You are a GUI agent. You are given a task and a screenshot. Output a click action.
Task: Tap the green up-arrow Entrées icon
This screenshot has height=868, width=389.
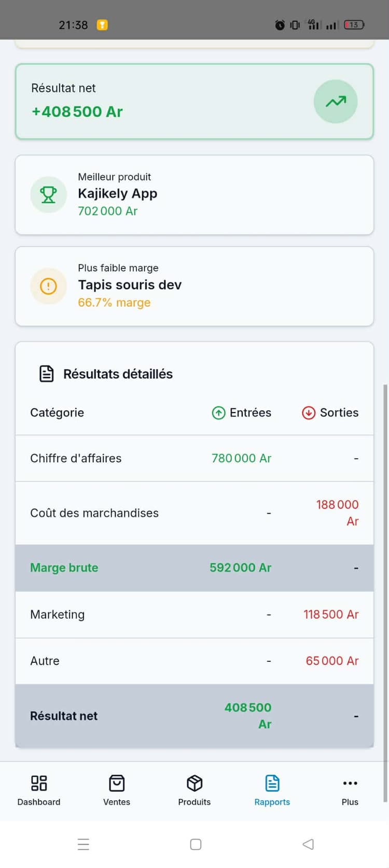tap(218, 413)
